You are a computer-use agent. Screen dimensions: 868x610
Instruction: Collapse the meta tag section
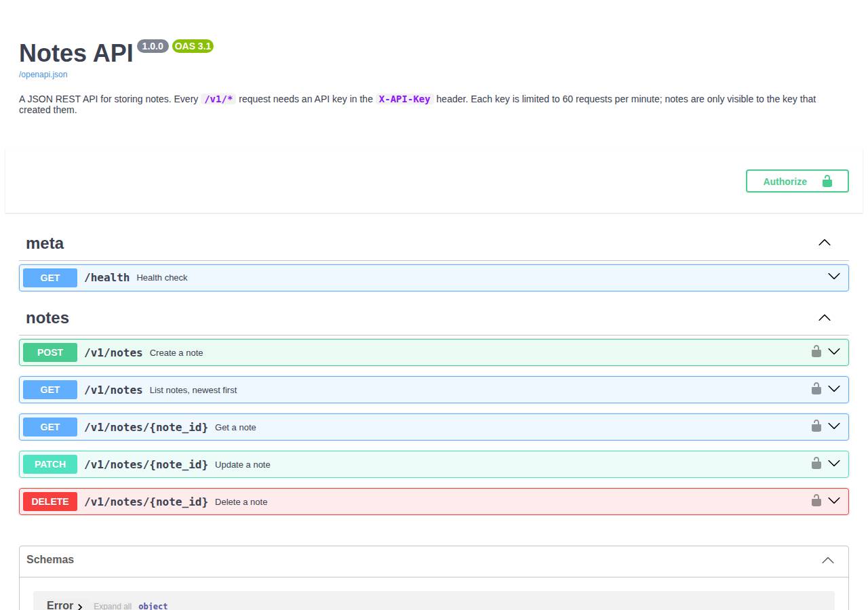[825, 243]
